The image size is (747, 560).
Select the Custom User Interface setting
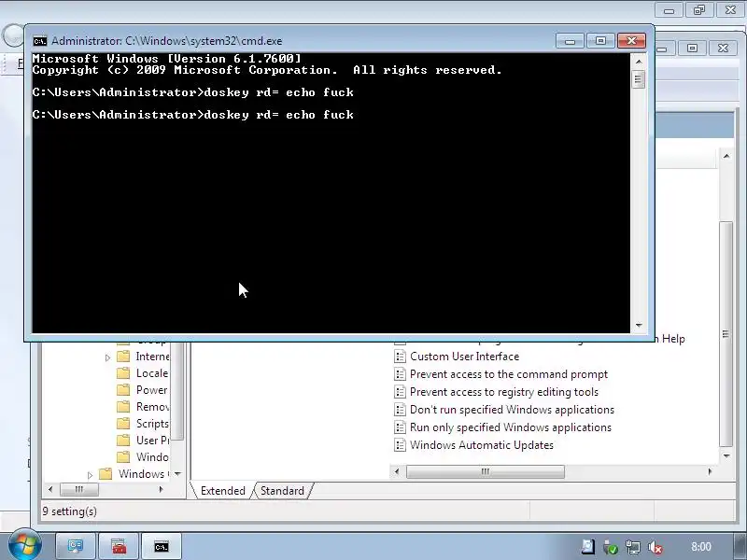pos(464,357)
